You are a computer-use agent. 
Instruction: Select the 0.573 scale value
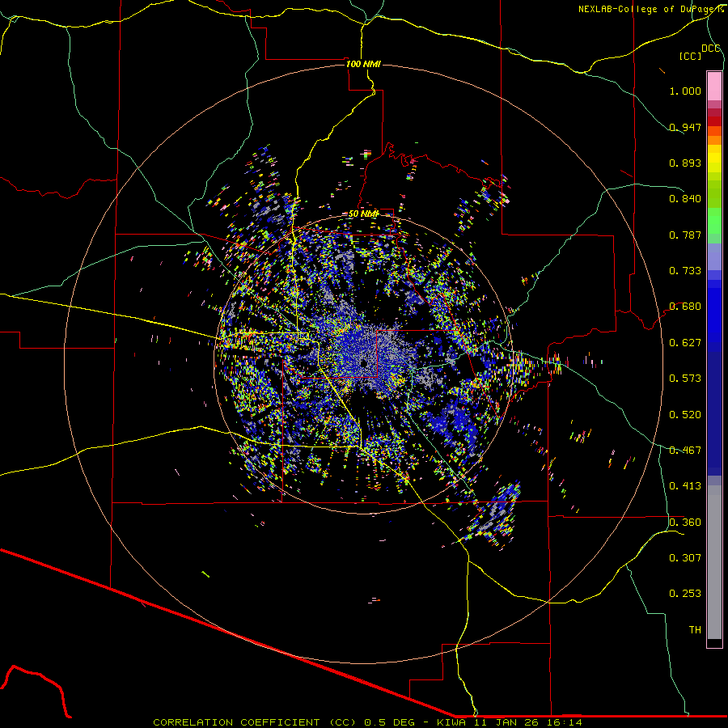[x=685, y=379]
